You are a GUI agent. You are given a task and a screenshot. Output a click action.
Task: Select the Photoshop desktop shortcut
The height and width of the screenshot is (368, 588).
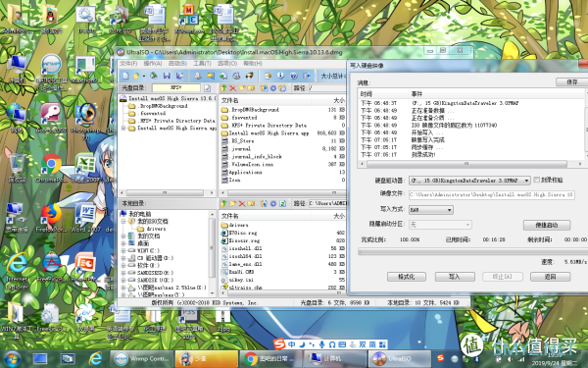(86, 121)
